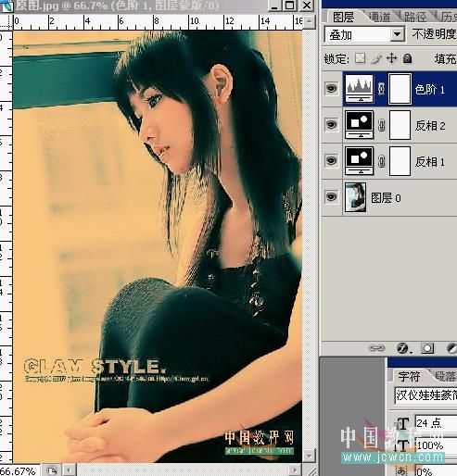Viewport: 457px width, 476px height.
Task: Select the 反相 2 layer mask thumbnail
Action: [400, 125]
